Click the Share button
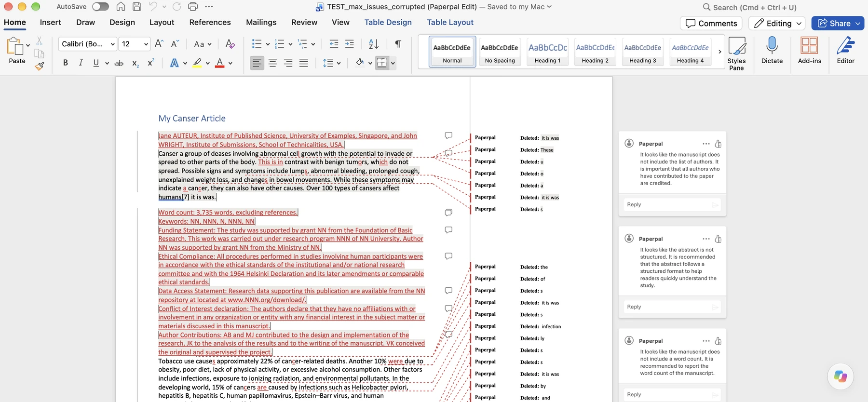Image resolution: width=868 pixels, height=402 pixels. coord(838,23)
